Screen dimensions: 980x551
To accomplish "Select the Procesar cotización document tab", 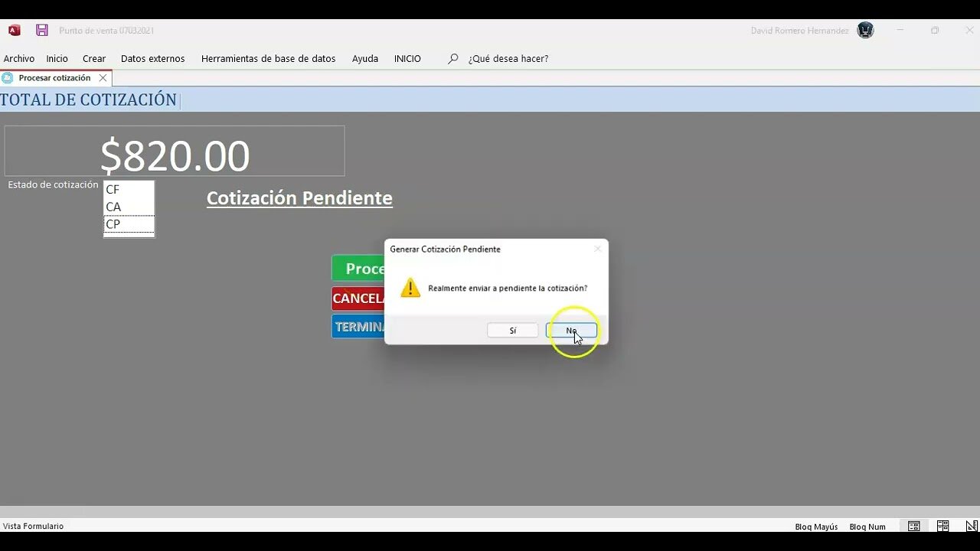I will pyautogui.click(x=54, y=78).
